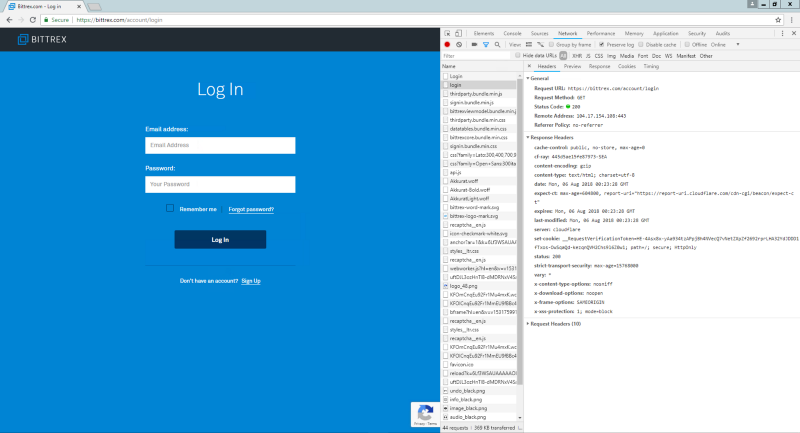
Task: Open the DevTools three-dot menu
Action: point(782,34)
